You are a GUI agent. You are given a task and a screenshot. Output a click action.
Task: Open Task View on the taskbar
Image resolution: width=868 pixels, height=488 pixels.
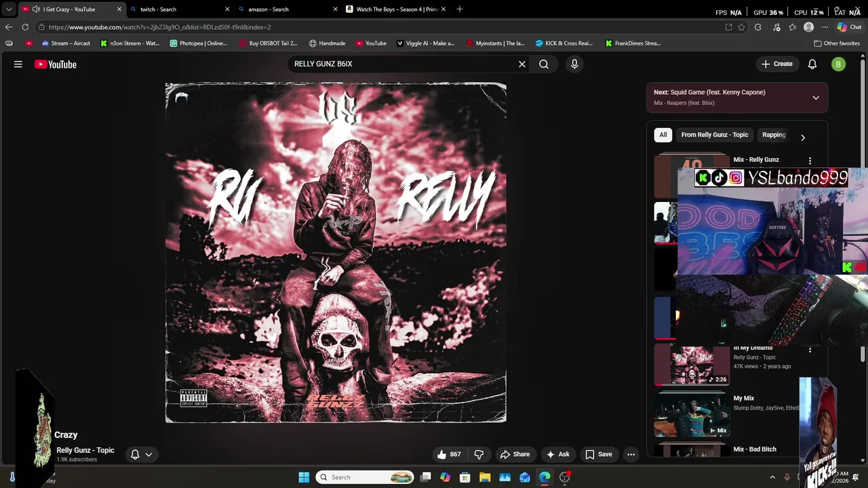(425, 477)
